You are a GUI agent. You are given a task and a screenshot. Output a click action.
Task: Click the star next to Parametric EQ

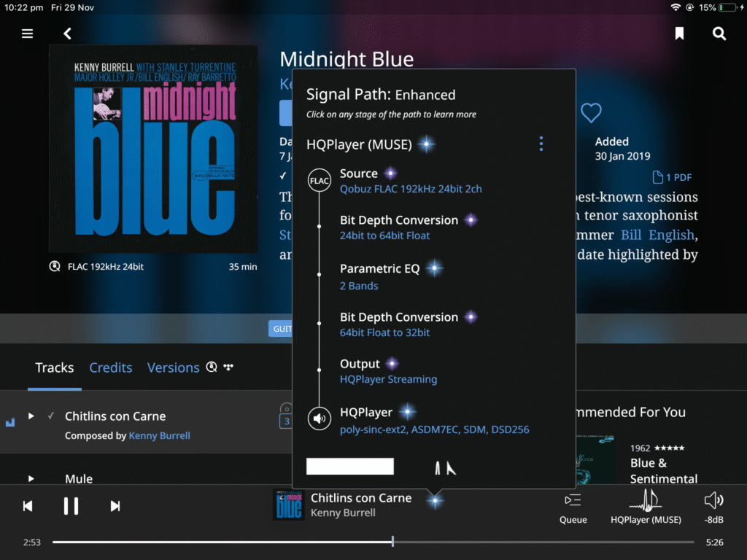434,268
